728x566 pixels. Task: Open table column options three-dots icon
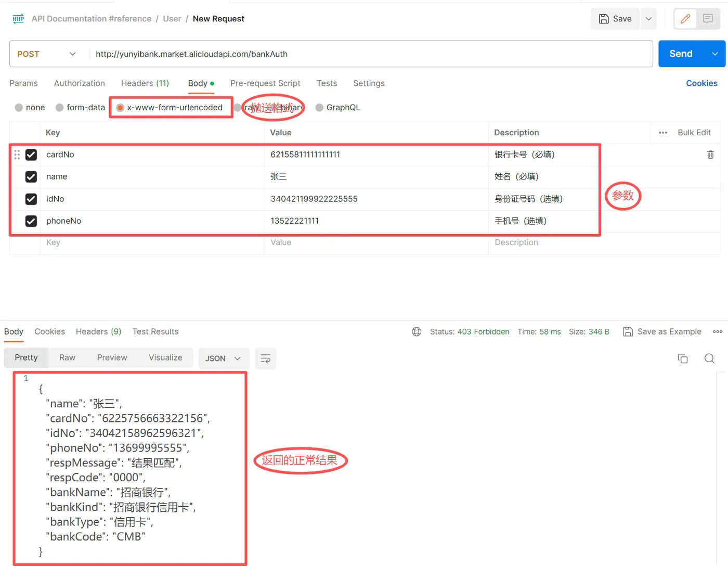click(663, 133)
